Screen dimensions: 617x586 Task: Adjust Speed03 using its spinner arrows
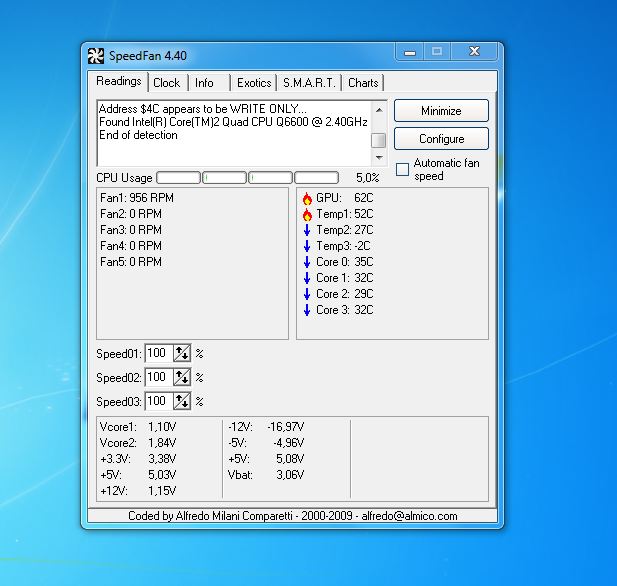pos(182,401)
